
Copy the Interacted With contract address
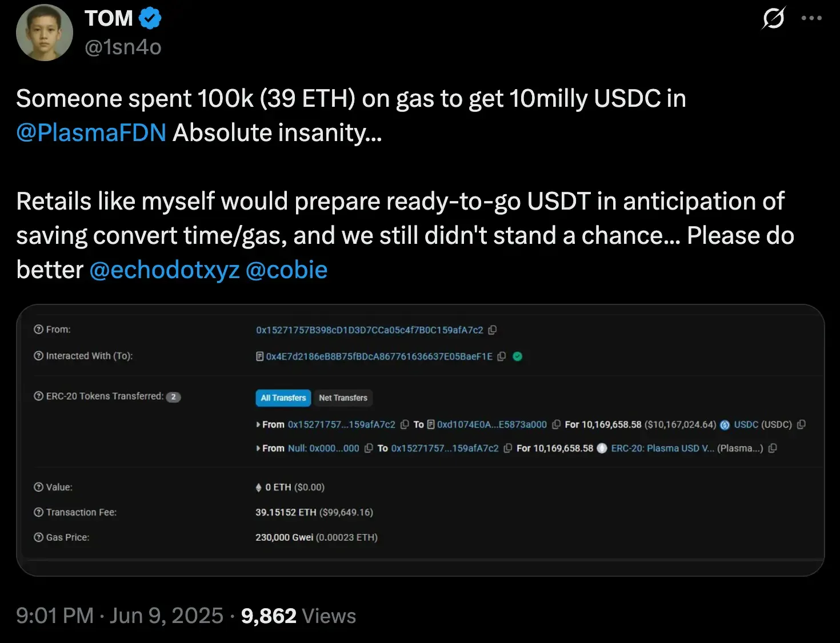[x=502, y=356]
